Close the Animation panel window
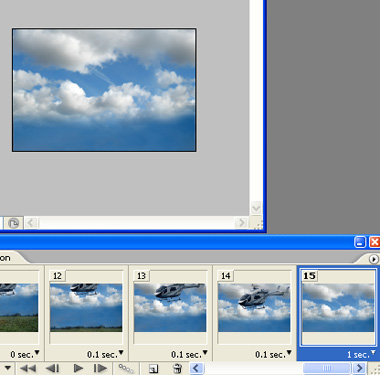The image size is (380, 375). pyautogui.click(x=375, y=242)
